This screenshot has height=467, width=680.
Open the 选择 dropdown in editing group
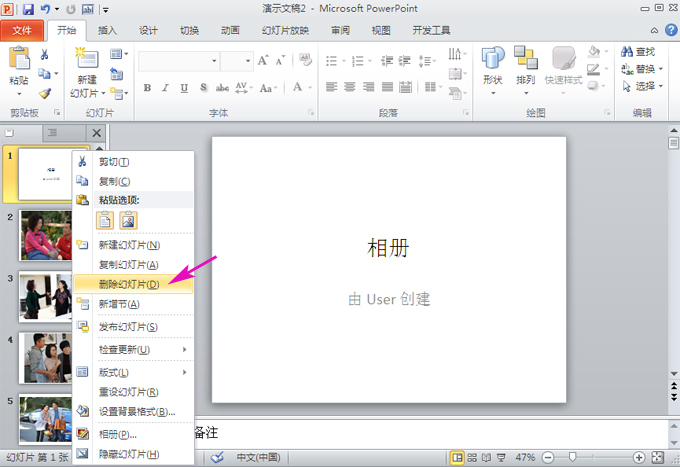point(644,86)
